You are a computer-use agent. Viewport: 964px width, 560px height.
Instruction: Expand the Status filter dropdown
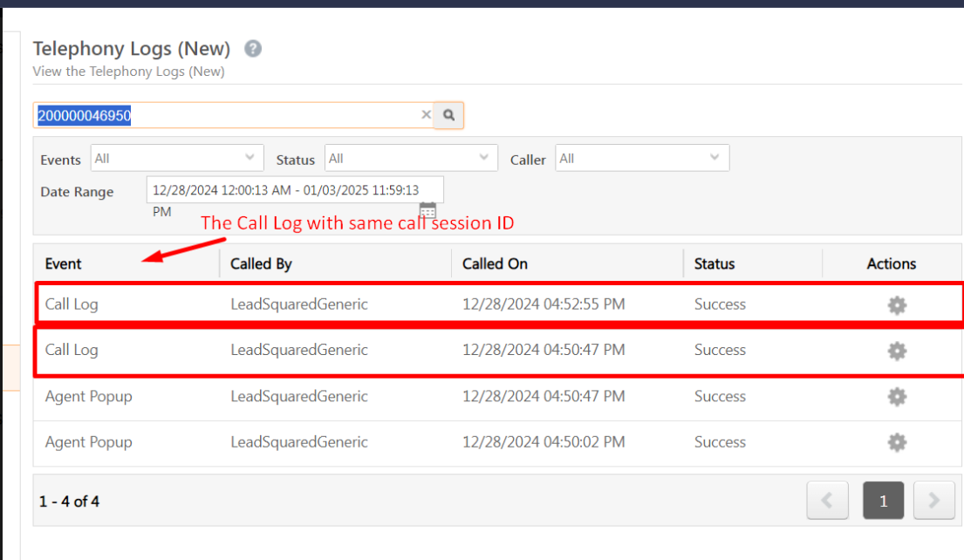tap(411, 159)
